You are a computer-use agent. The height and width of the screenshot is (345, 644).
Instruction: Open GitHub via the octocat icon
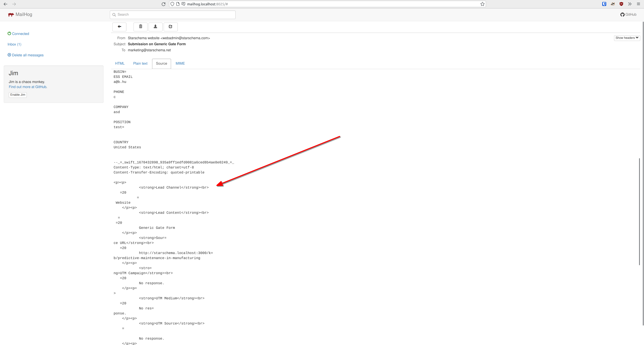coord(623,14)
